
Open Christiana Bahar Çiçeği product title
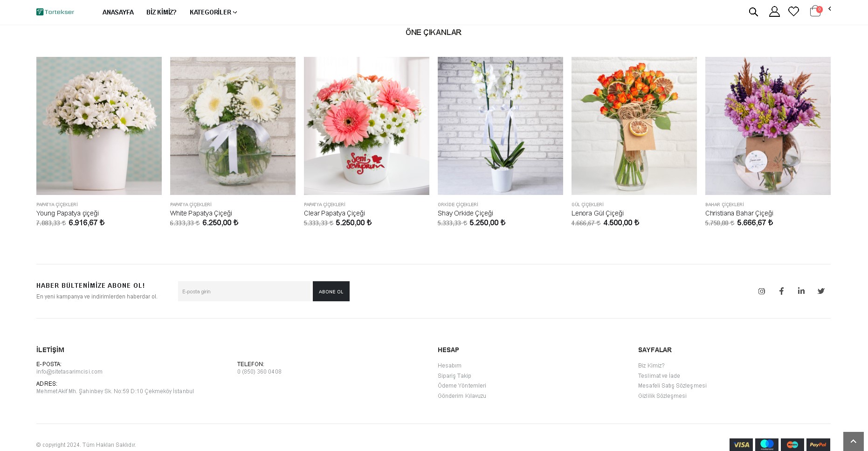pyautogui.click(x=739, y=213)
